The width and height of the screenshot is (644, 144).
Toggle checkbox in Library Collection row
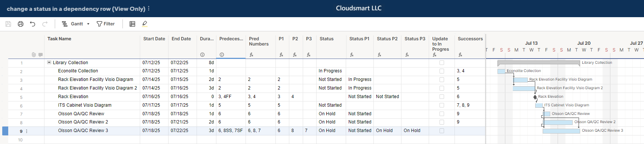[442, 63]
